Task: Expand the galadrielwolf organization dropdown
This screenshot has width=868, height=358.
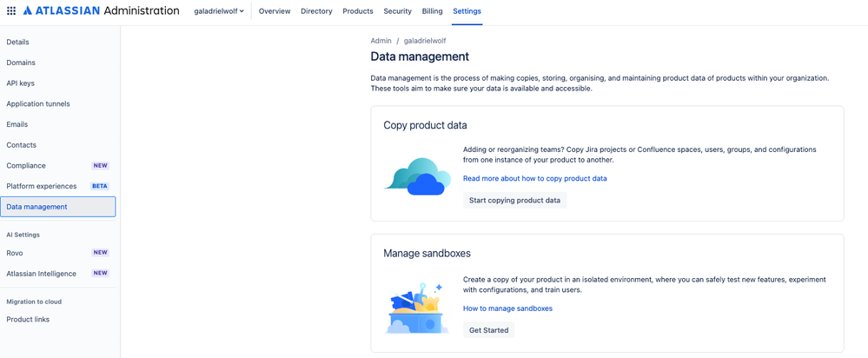Action: coord(219,11)
